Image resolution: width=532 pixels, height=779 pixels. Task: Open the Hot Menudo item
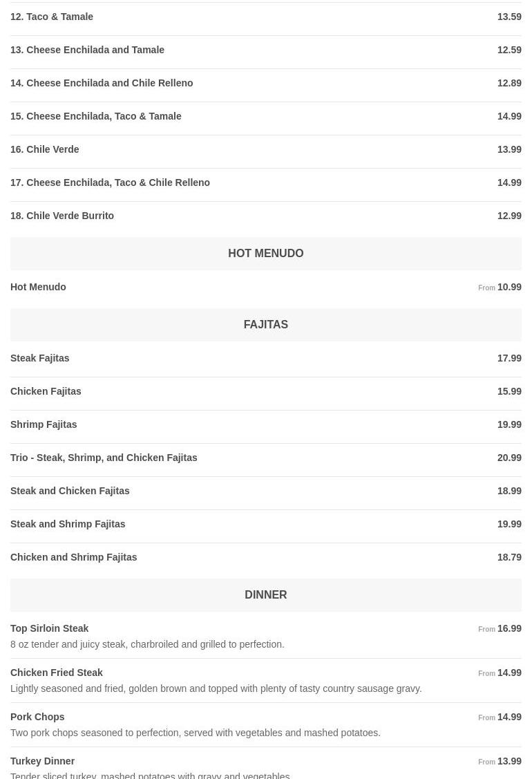click(x=38, y=287)
